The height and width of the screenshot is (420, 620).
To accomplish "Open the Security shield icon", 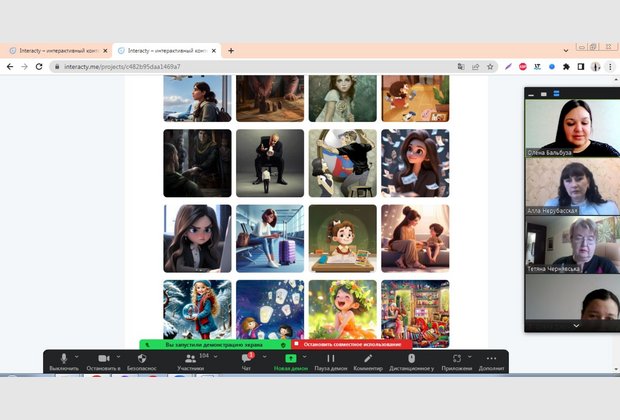I will click(142, 358).
